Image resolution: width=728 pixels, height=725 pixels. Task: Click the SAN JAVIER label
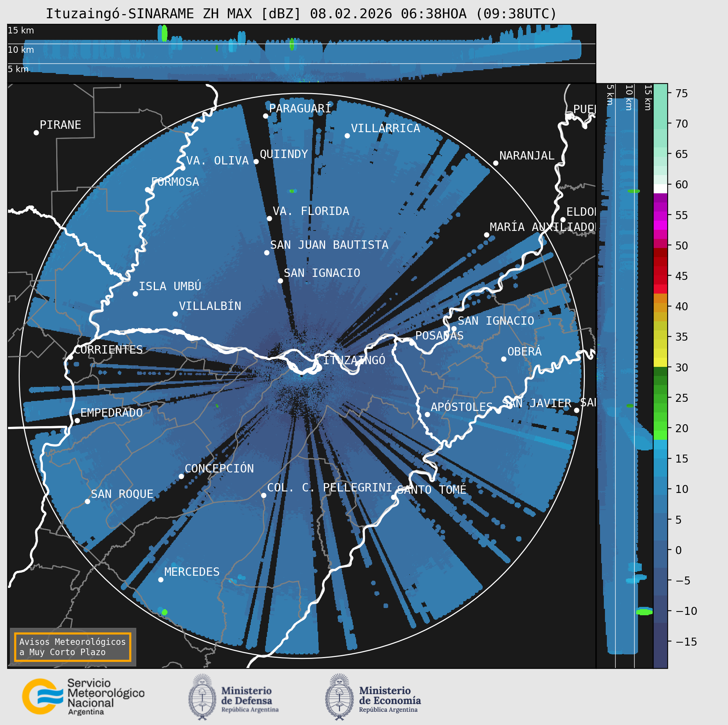537,403
